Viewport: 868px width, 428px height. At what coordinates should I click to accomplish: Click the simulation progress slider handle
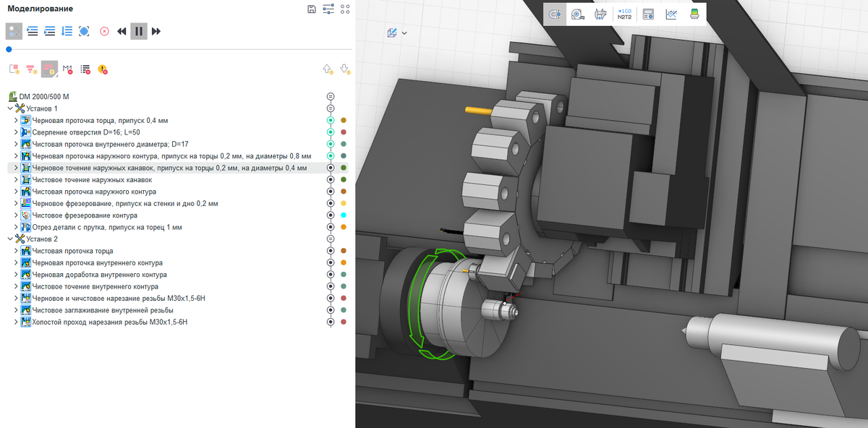pyautogui.click(x=9, y=49)
